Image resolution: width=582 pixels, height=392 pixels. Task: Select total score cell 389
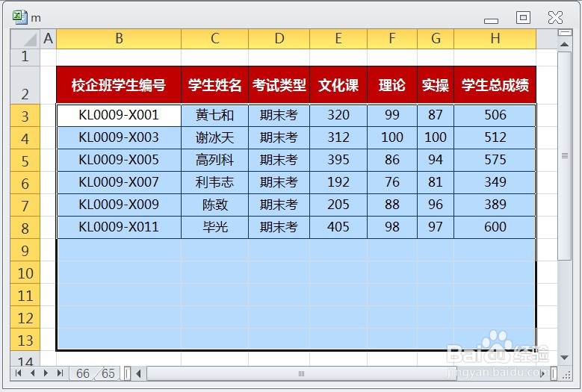495,205
